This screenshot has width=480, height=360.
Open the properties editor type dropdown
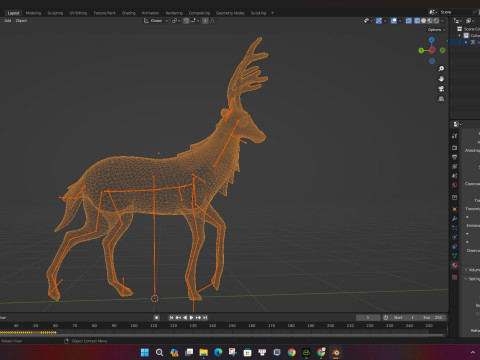tap(457, 124)
